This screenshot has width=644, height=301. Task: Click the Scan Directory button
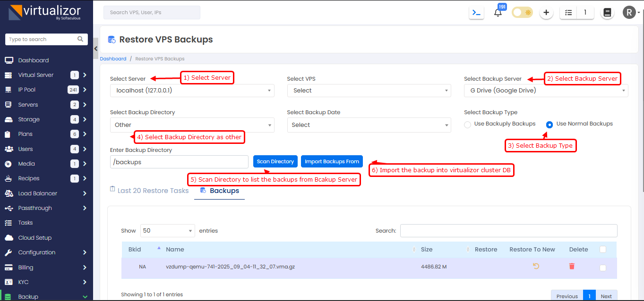pos(275,161)
